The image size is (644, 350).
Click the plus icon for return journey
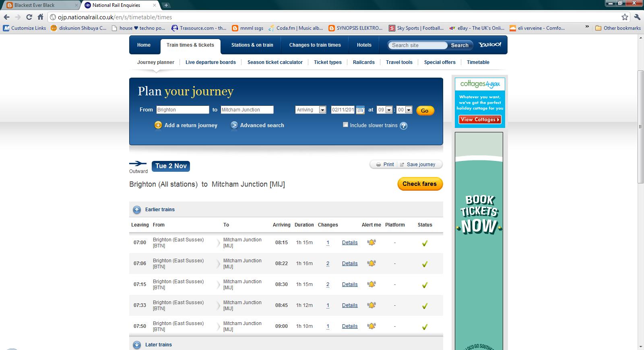[158, 125]
